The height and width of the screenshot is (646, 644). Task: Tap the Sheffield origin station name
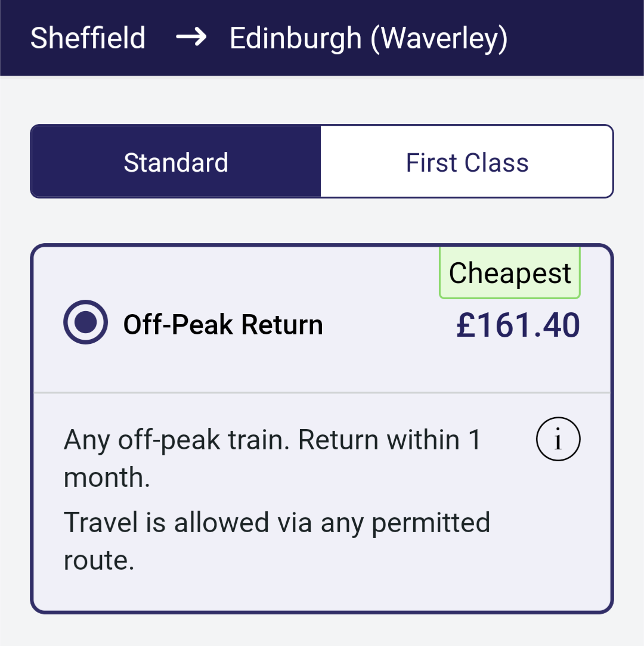88,38
